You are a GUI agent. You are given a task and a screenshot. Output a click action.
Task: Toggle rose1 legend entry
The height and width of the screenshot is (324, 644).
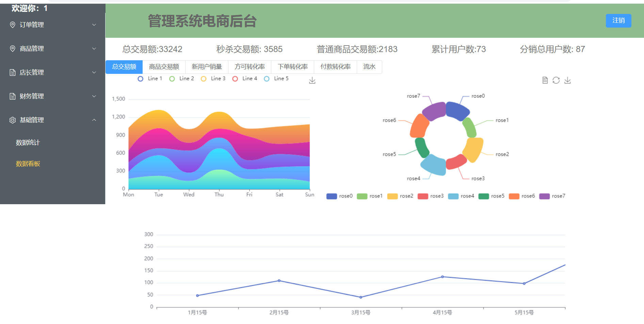(x=370, y=196)
